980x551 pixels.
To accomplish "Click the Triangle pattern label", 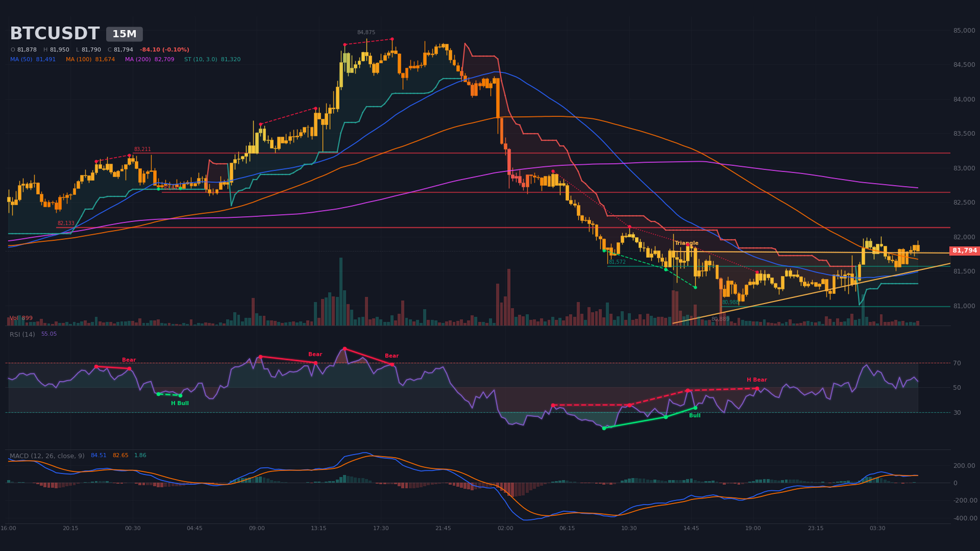I will click(686, 243).
